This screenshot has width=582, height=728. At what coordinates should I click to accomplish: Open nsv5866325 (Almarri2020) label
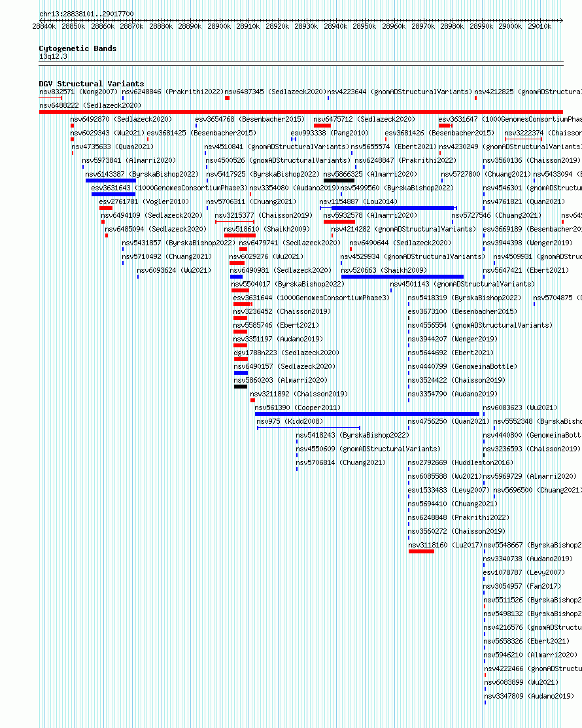click(370, 174)
